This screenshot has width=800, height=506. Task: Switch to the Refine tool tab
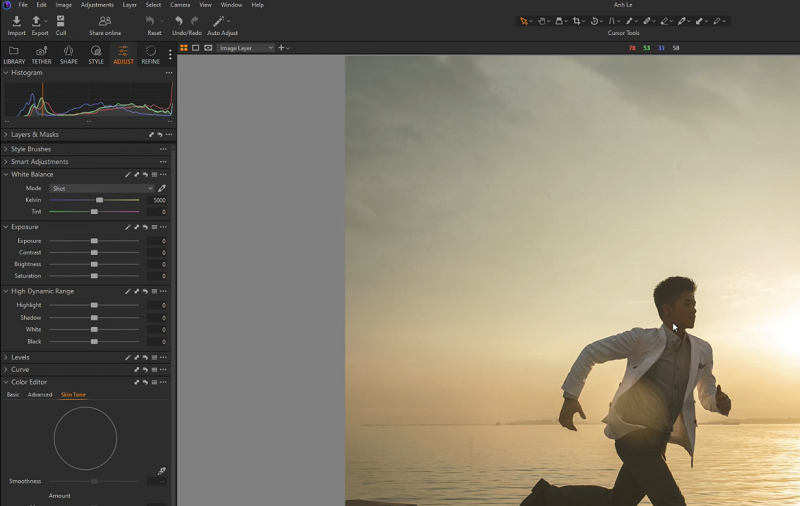click(x=151, y=55)
